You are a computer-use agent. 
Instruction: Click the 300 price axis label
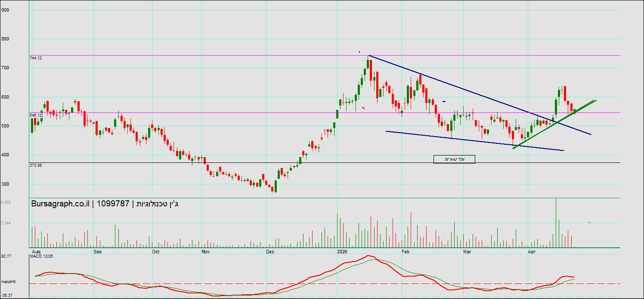point(6,184)
